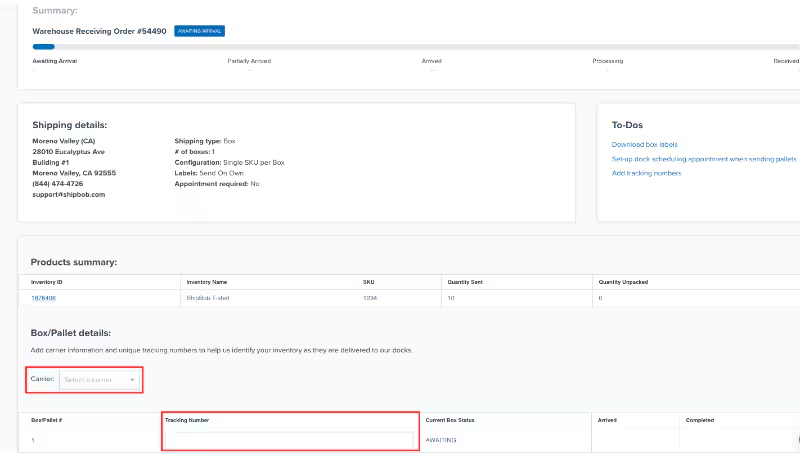Click the Current Box Status column header
This screenshot has height=459, width=809.
pyautogui.click(x=450, y=420)
